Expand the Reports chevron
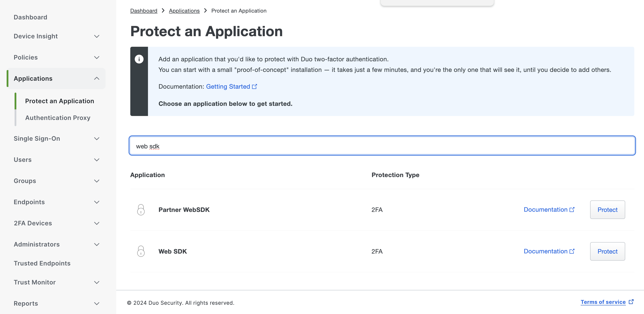 pyautogui.click(x=97, y=303)
